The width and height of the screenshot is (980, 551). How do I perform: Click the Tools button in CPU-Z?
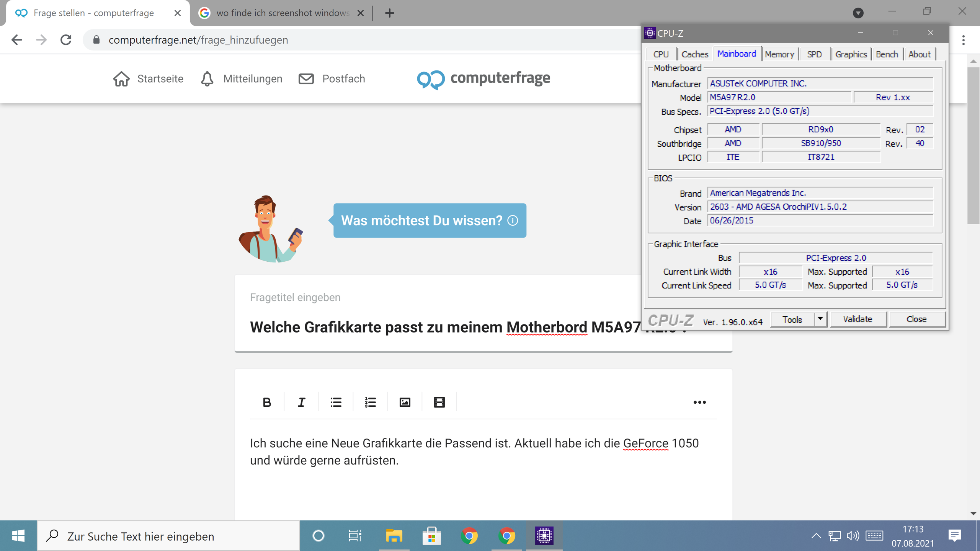click(792, 320)
